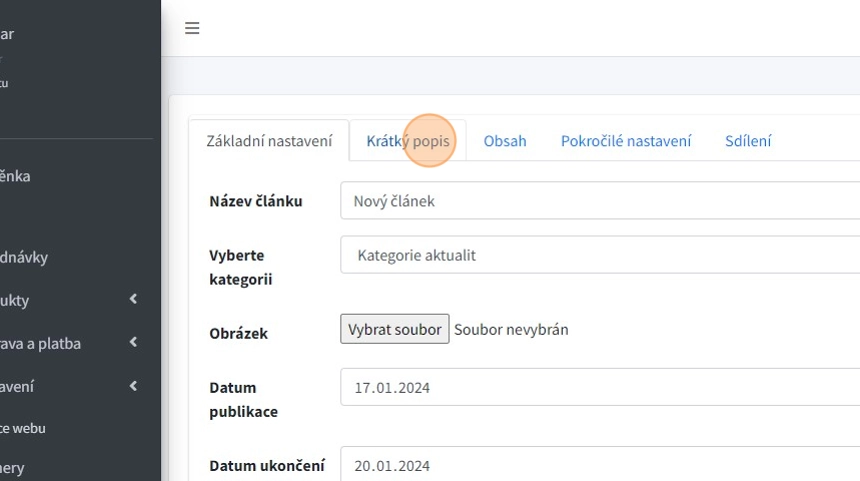Toggle the hamburger sidebar menu icon
The height and width of the screenshot is (481, 860).
coord(192,28)
